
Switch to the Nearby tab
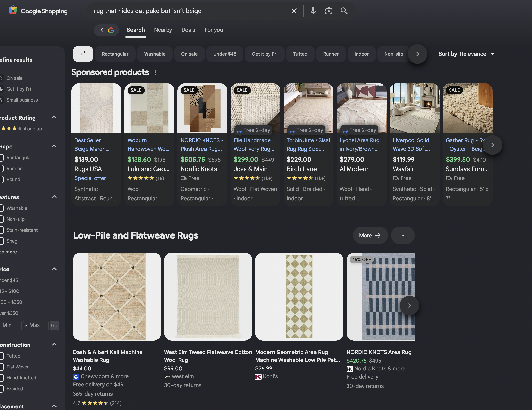coord(163,30)
